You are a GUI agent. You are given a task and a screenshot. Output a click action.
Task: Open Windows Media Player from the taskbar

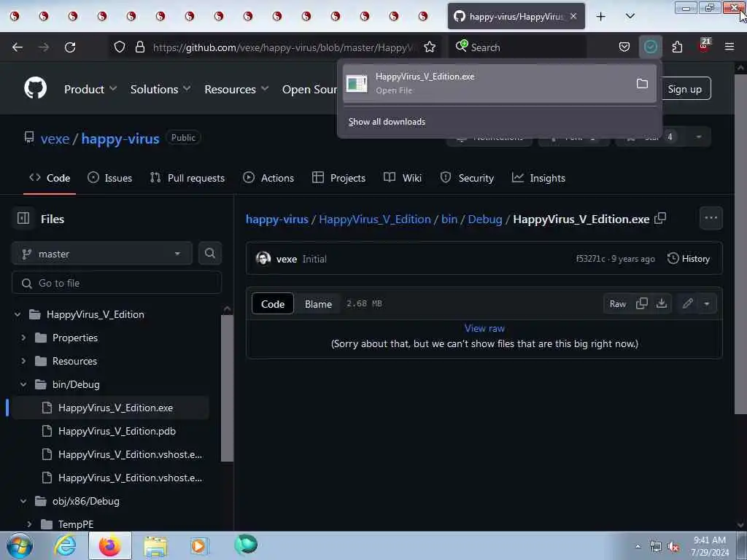tap(199, 545)
